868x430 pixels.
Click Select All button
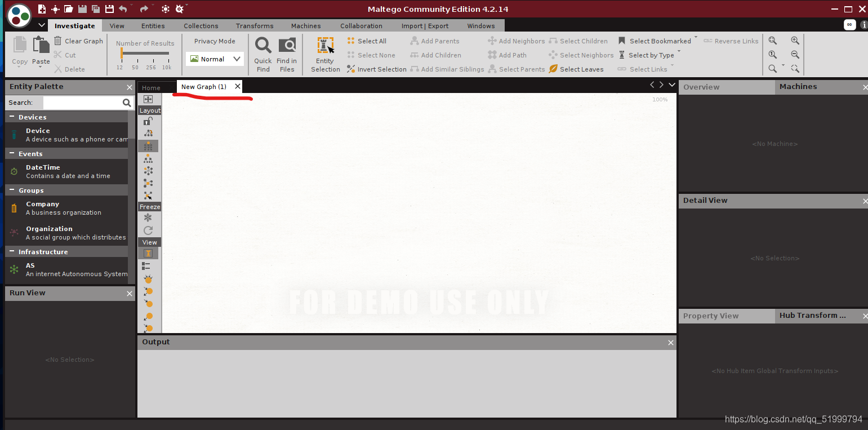pyautogui.click(x=367, y=41)
